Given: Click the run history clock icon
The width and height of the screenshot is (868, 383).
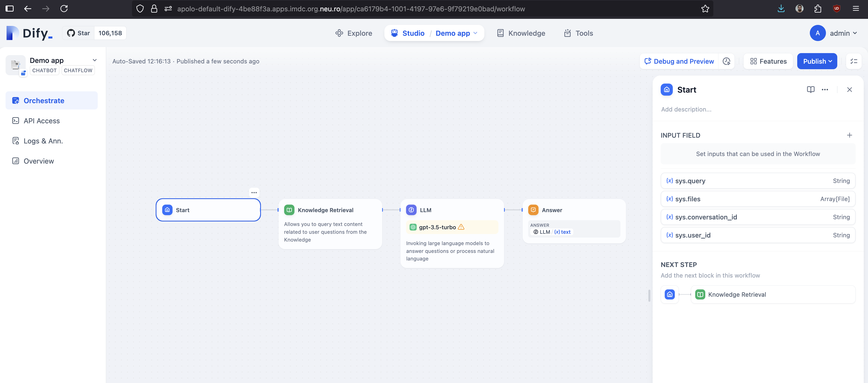Looking at the screenshot, I should [x=726, y=61].
